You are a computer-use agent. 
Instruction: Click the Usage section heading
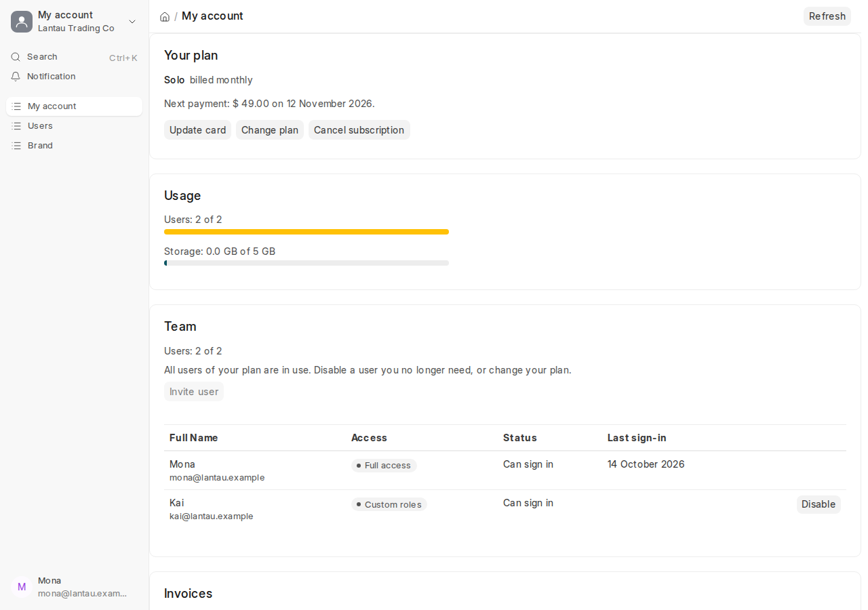pyautogui.click(x=182, y=196)
